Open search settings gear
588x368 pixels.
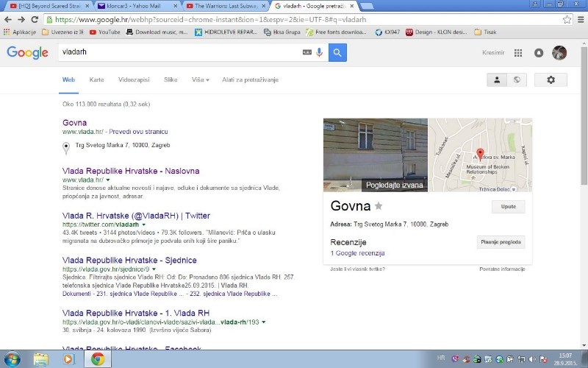point(551,79)
